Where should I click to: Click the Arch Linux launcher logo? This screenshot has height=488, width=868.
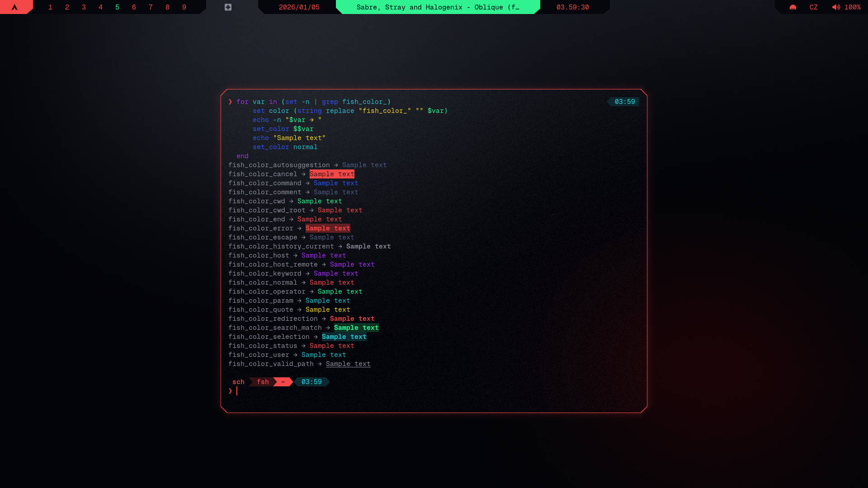(14, 7)
